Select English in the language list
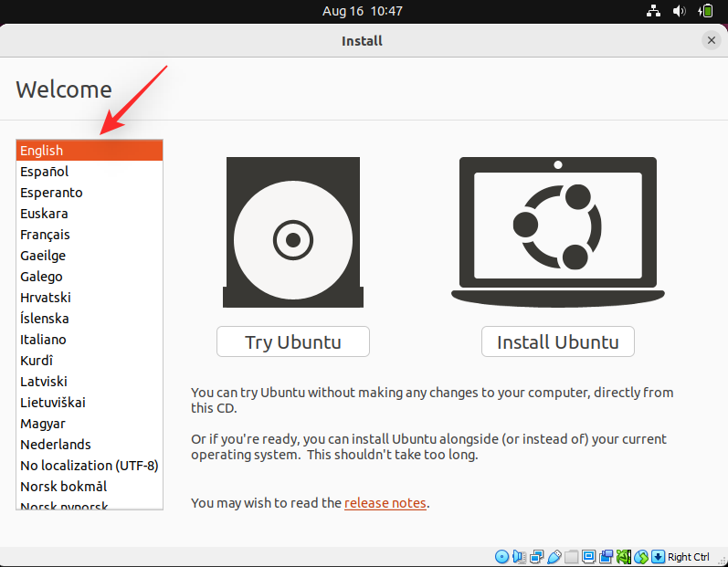This screenshot has width=728, height=567. pos(90,151)
